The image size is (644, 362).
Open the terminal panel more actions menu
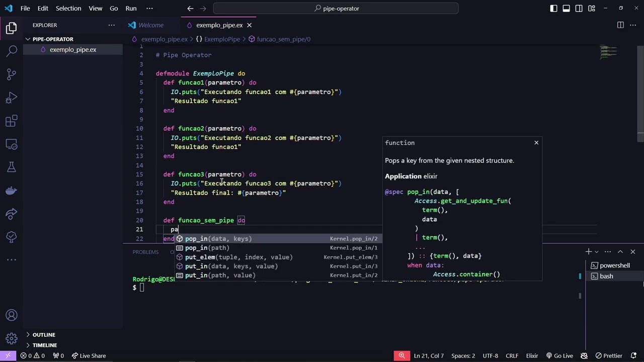608,251
